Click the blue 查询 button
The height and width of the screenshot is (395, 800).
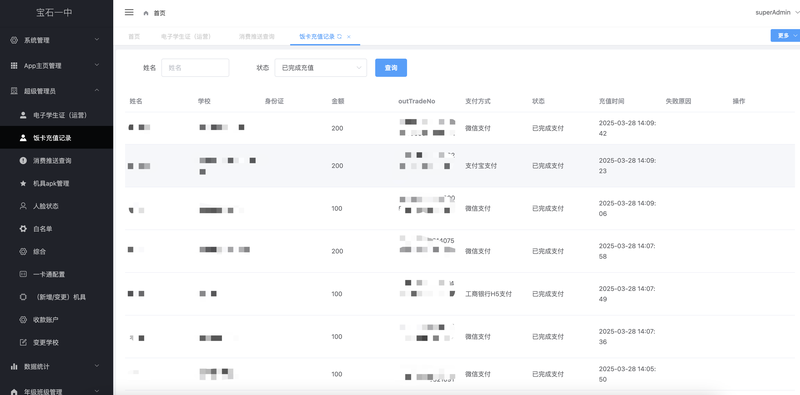[391, 68]
